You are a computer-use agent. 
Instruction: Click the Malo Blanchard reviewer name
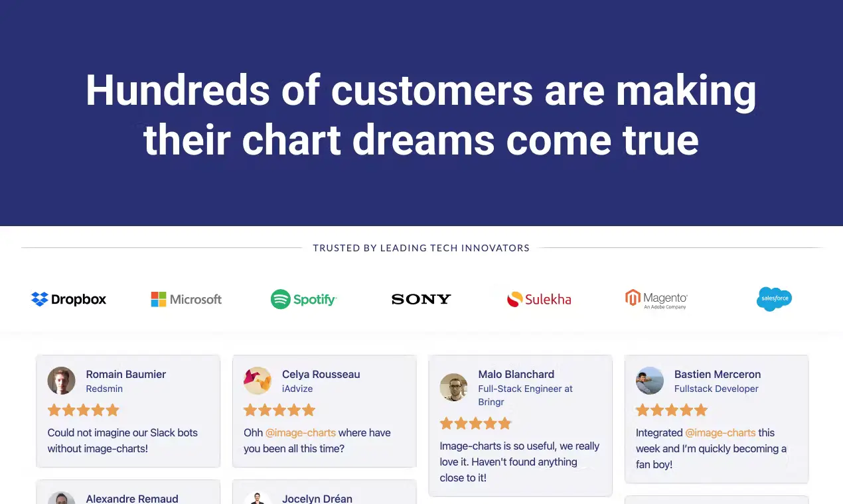pos(516,374)
